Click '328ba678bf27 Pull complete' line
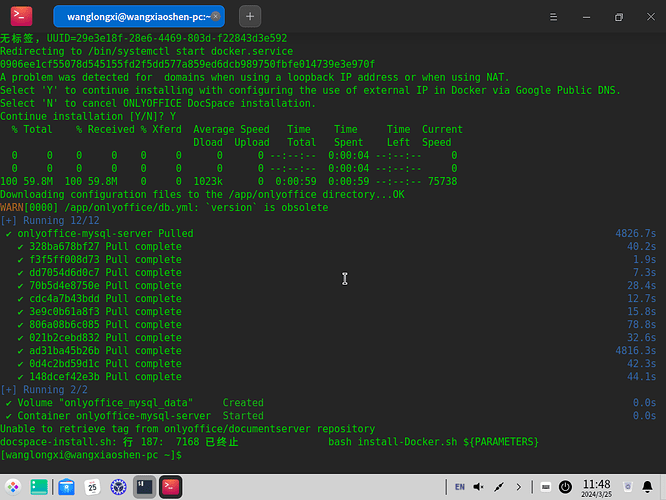 click(x=99, y=246)
